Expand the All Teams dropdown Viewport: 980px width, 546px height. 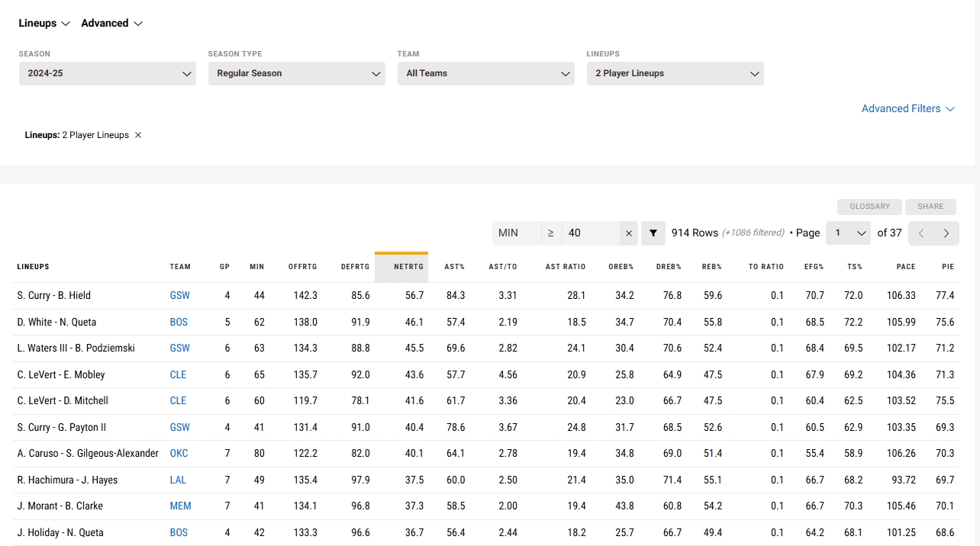tap(486, 73)
